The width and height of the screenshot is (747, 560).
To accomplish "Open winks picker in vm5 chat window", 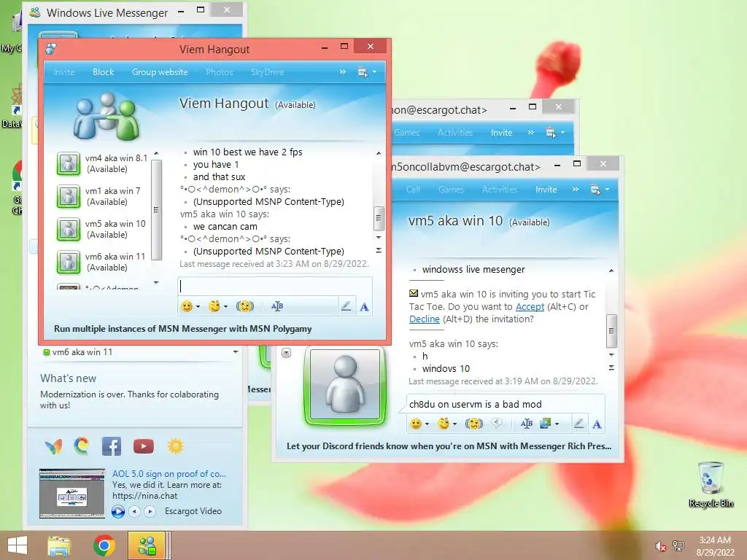I will (x=444, y=424).
